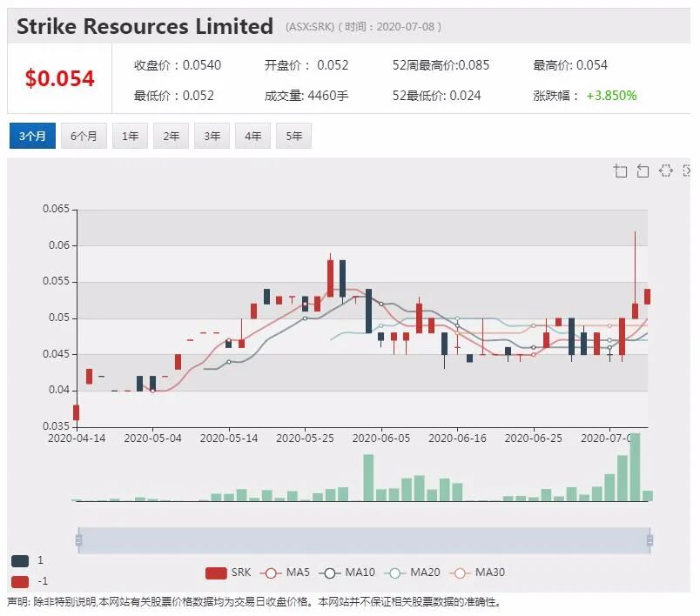Click the +3.850% change value
The image size is (700, 616).
(x=611, y=96)
